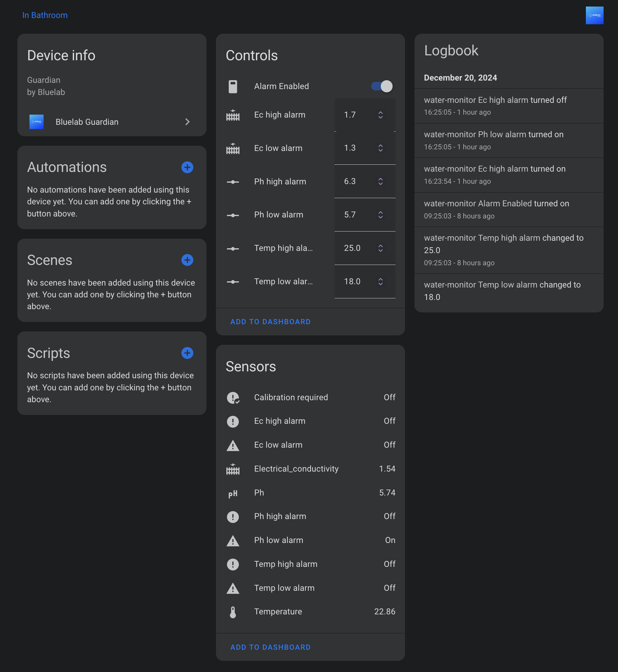The width and height of the screenshot is (618, 672).
Task: Click Ec high alarm alert icon in Sensors
Action: pyautogui.click(x=233, y=421)
